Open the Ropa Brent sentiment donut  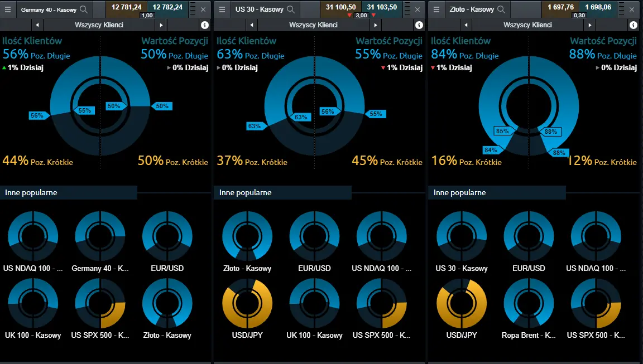click(x=529, y=303)
